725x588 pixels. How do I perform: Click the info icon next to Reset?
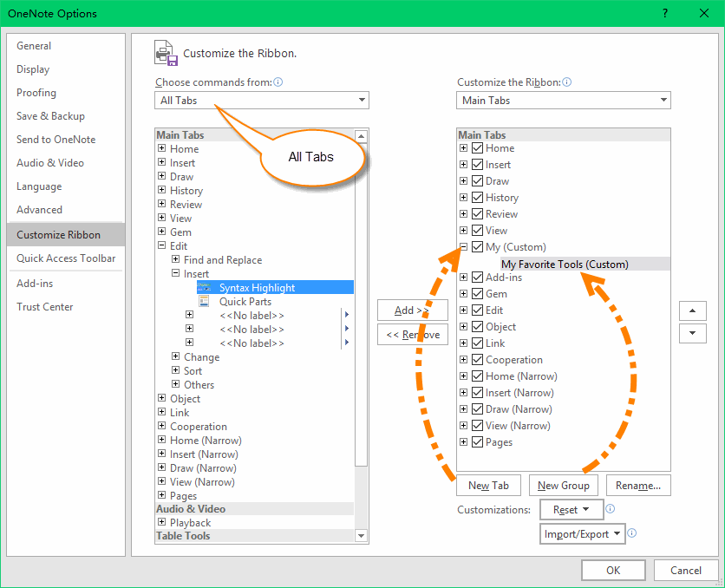pyautogui.click(x=611, y=508)
